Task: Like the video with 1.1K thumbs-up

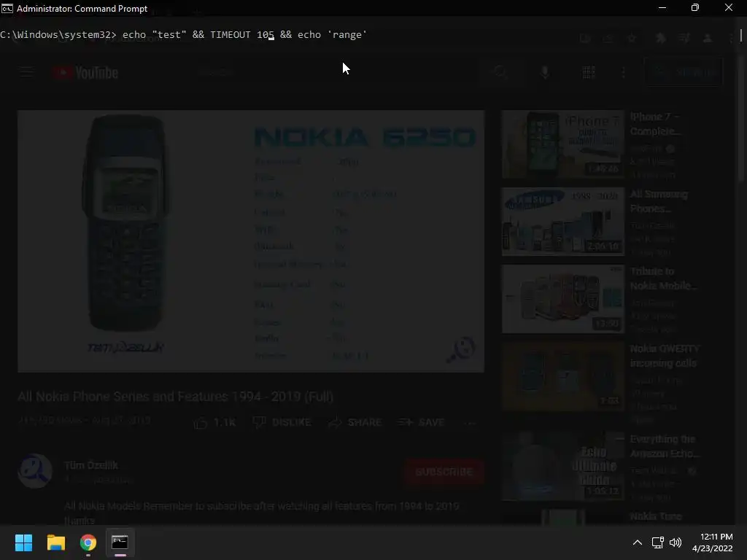Action: pyautogui.click(x=215, y=422)
